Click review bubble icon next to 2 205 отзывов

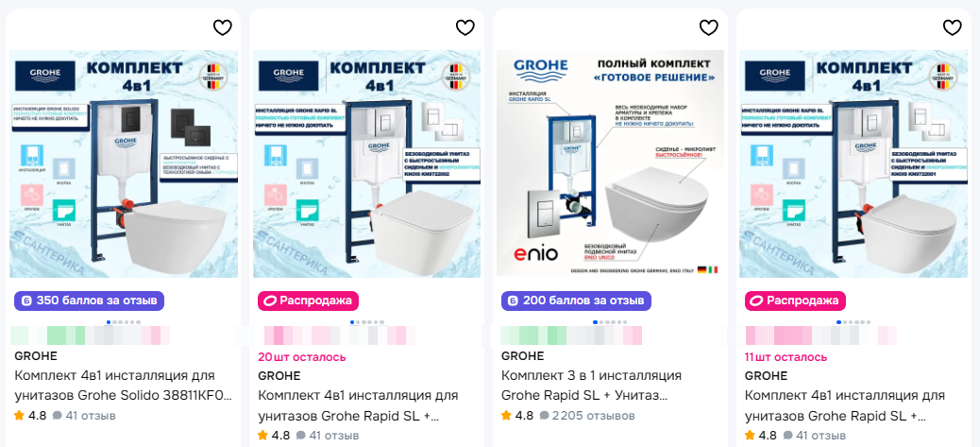545,416
